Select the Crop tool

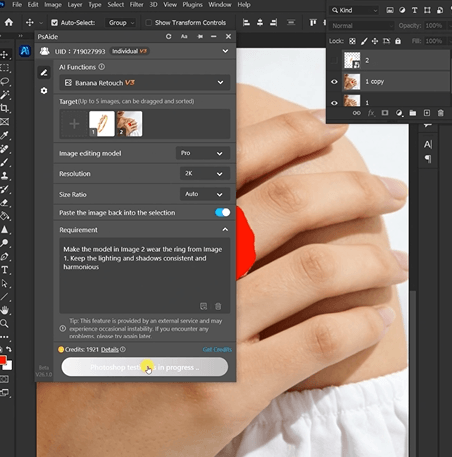point(5,108)
